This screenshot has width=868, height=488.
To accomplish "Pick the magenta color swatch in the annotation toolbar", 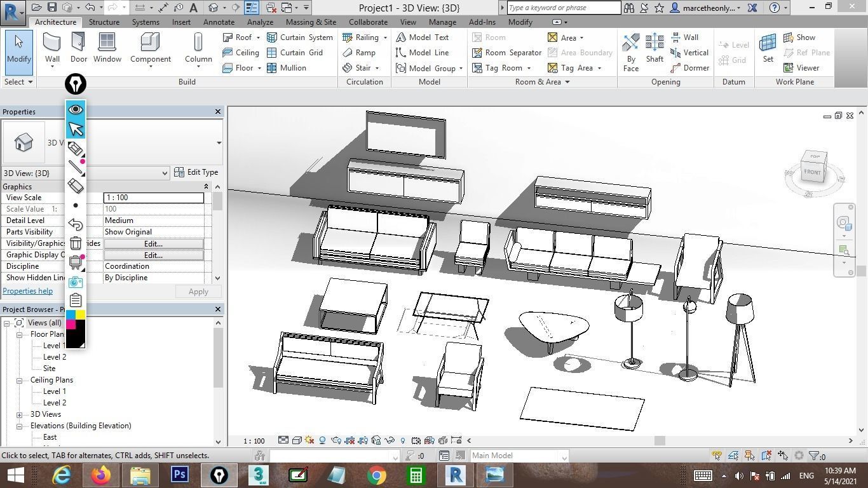I will [x=71, y=325].
